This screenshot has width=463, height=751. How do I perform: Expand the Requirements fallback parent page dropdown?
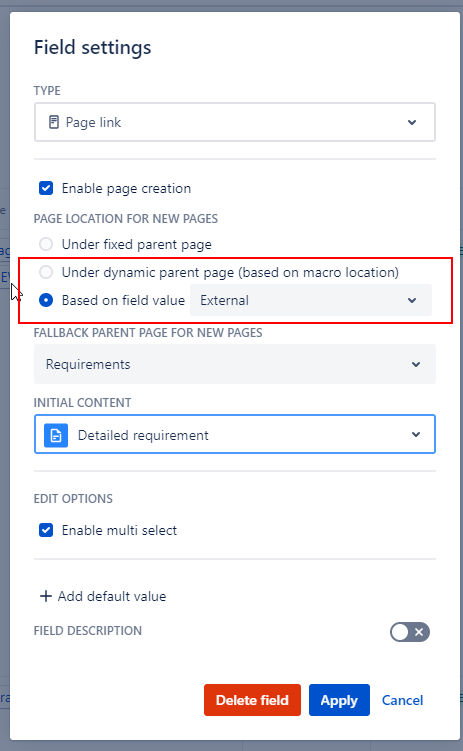click(x=235, y=364)
